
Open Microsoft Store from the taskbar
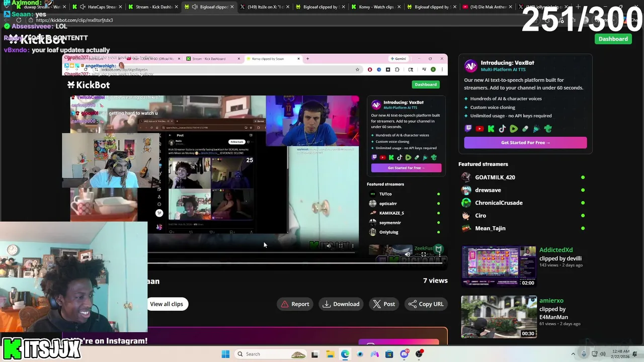point(389,354)
